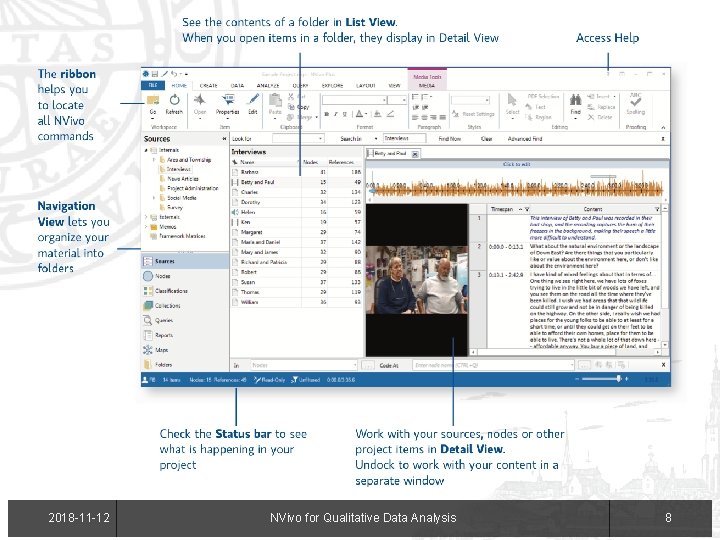Click the Open item icon
The width and height of the screenshot is (720, 540).
tap(200, 100)
